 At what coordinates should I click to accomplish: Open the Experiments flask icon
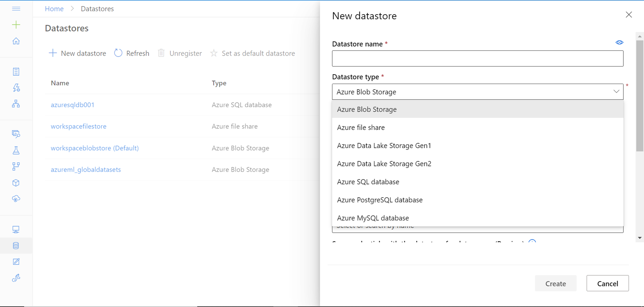point(16,150)
